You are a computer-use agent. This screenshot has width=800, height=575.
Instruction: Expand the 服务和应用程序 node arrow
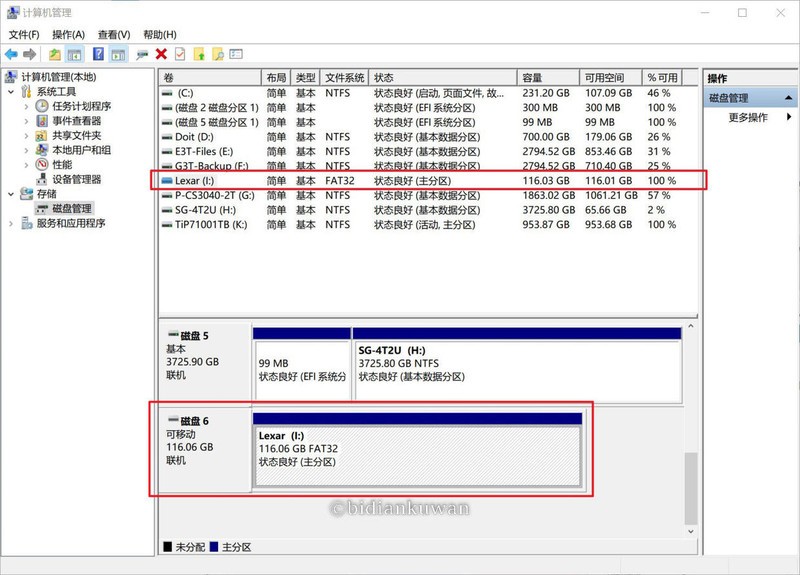click(11, 223)
